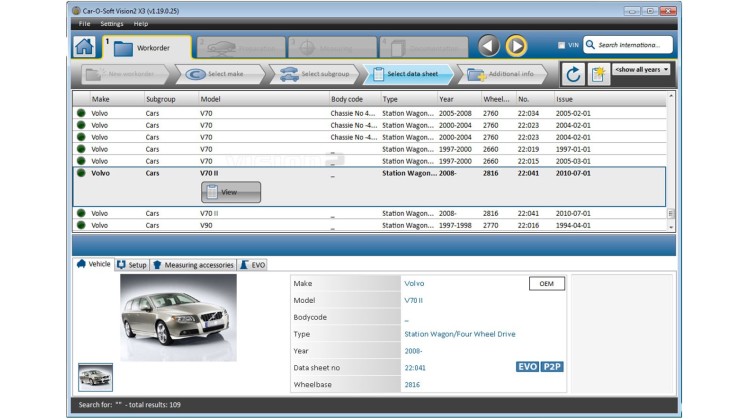Select the V70 row numbered 22:019
The image size is (750, 419).
(x=369, y=149)
